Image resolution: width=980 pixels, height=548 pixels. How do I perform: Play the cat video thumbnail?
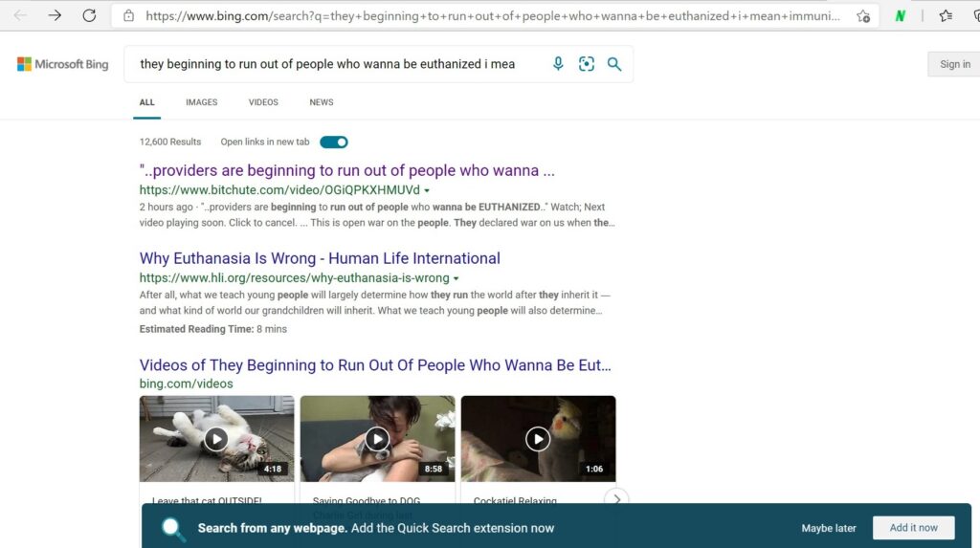pyautogui.click(x=216, y=439)
